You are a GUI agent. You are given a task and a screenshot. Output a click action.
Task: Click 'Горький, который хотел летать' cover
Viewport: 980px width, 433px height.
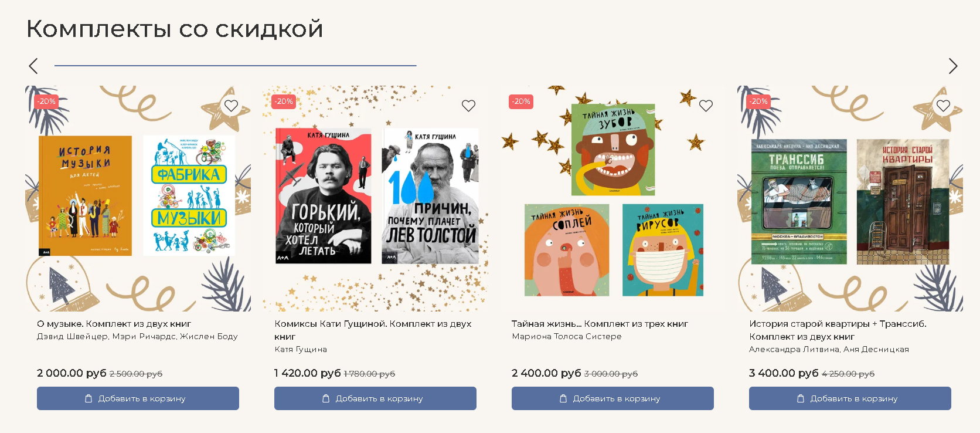tap(323, 196)
